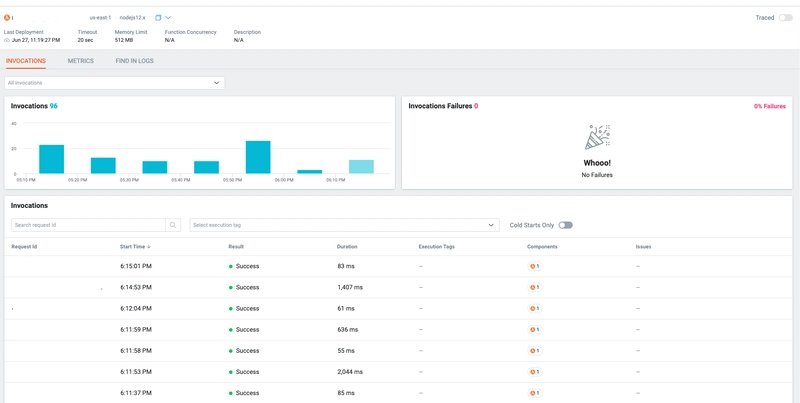Open the All Invocations filter dropdown

114,83
